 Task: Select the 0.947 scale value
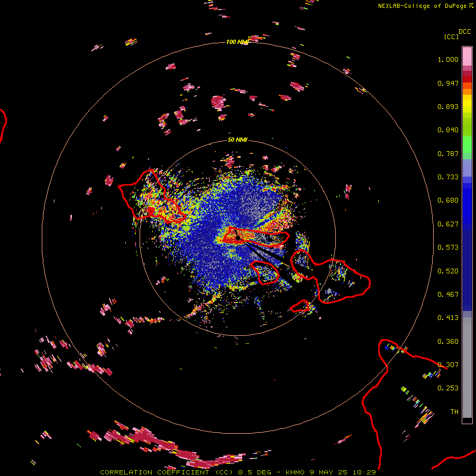click(448, 83)
